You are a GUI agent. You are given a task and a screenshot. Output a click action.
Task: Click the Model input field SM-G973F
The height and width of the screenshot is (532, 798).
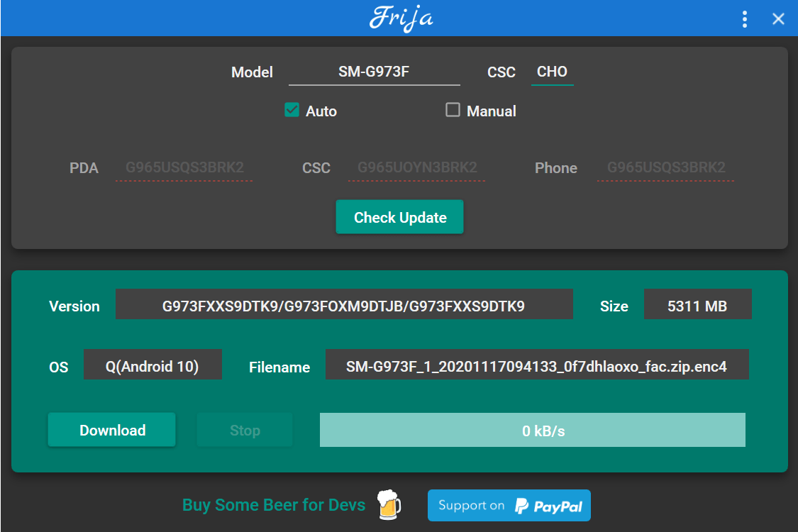374,72
